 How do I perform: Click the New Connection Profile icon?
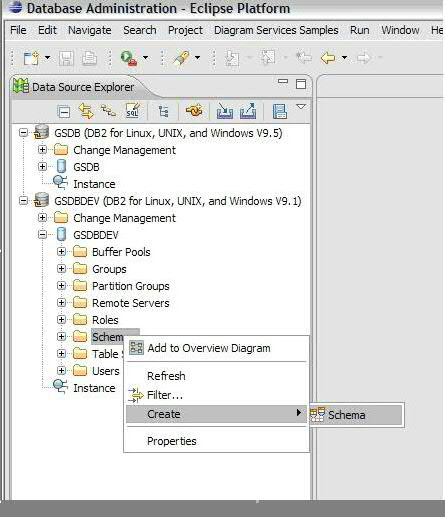point(108,111)
